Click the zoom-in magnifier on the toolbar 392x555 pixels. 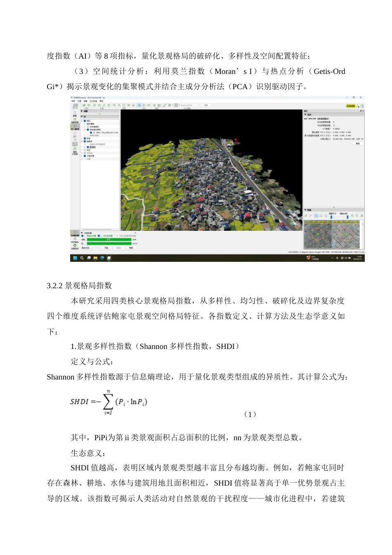tap(115, 105)
